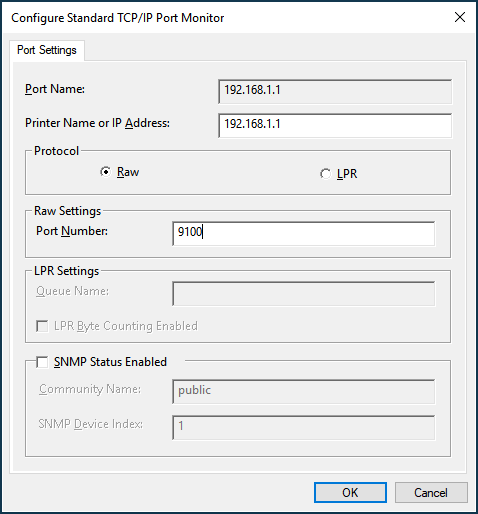Click the Port Name text box
478x514 pixels.
point(335,91)
